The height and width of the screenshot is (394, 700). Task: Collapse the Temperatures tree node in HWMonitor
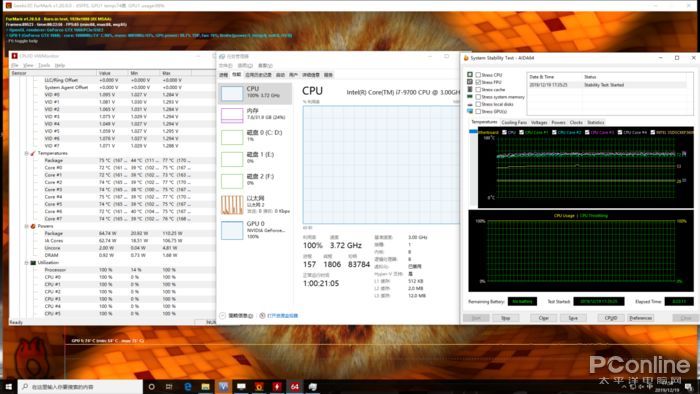point(26,153)
